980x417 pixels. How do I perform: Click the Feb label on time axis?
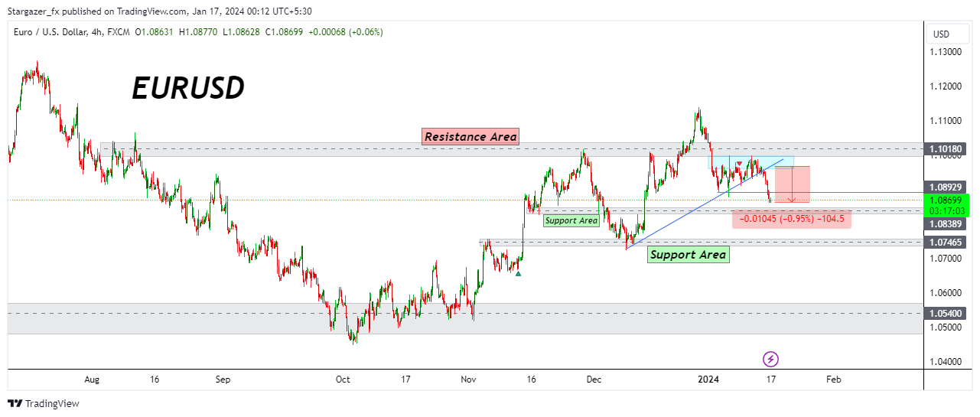pyautogui.click(x=834, y=379)
